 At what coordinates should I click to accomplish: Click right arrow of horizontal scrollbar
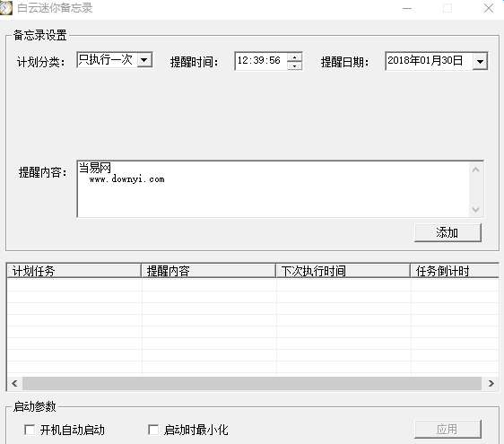(491, 383)
